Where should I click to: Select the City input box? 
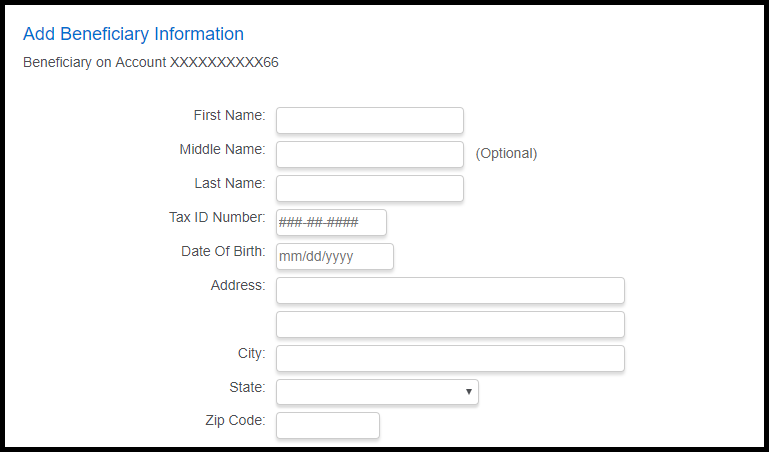450,358
